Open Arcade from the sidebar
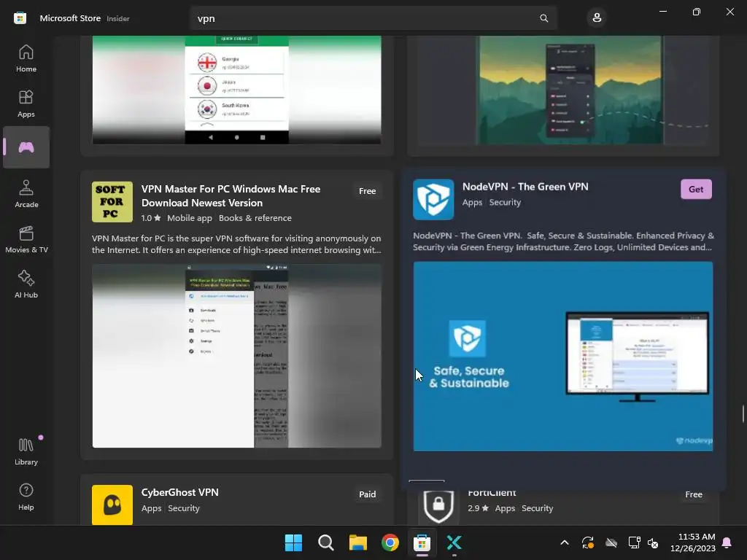 point(26,194)
